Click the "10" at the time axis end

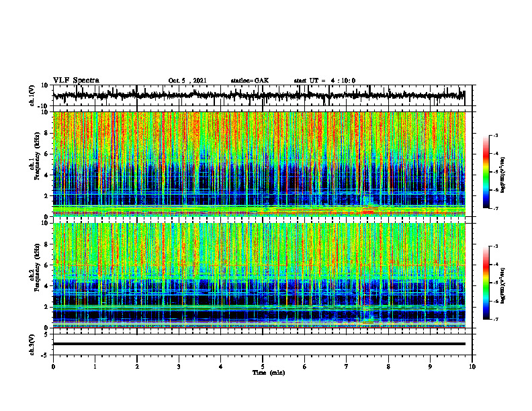(x=472, y=367)
